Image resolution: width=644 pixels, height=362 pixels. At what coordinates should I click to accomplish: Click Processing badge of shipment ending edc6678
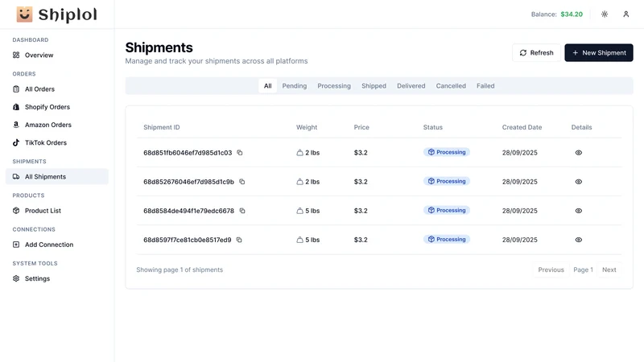(447, 210)
